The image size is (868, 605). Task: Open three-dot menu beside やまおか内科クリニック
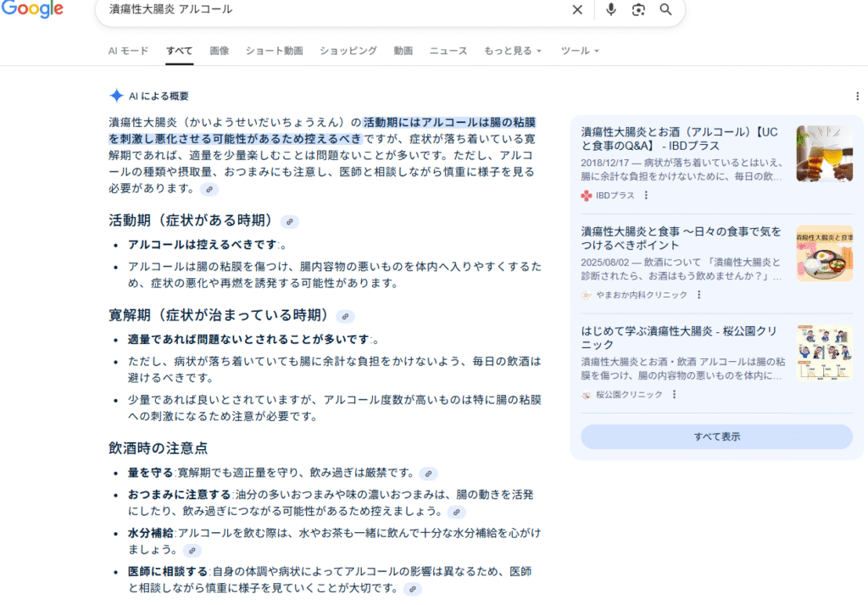[x=698, y=295]
